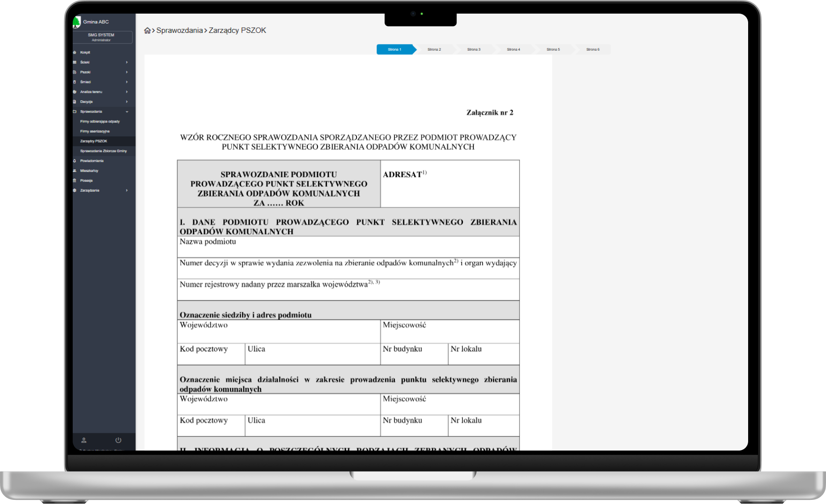This screenshot has height=504, width=826.
Task: Click the power logout icon
Action: 118,440
